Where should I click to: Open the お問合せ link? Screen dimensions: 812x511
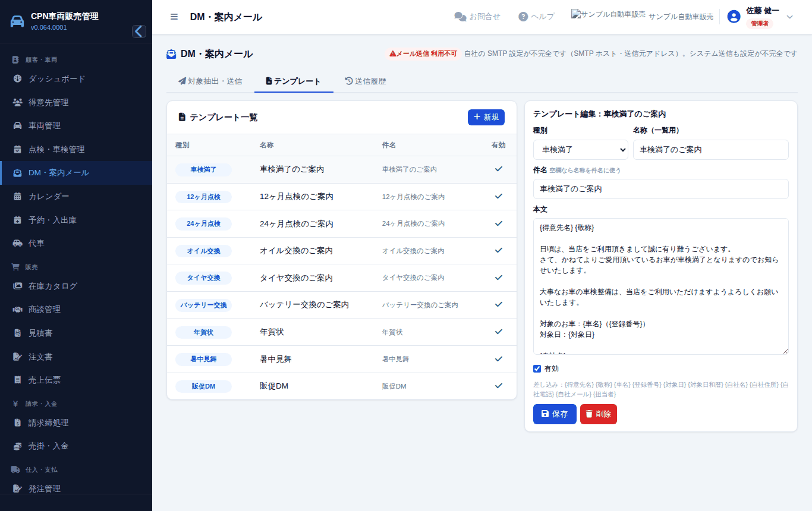click(477, 17)
